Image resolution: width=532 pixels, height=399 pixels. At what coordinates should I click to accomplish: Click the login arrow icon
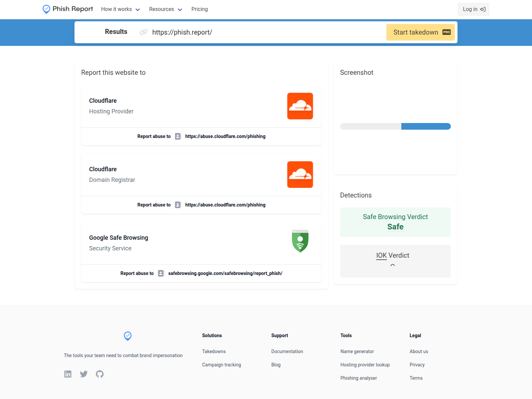click(483, 9)
